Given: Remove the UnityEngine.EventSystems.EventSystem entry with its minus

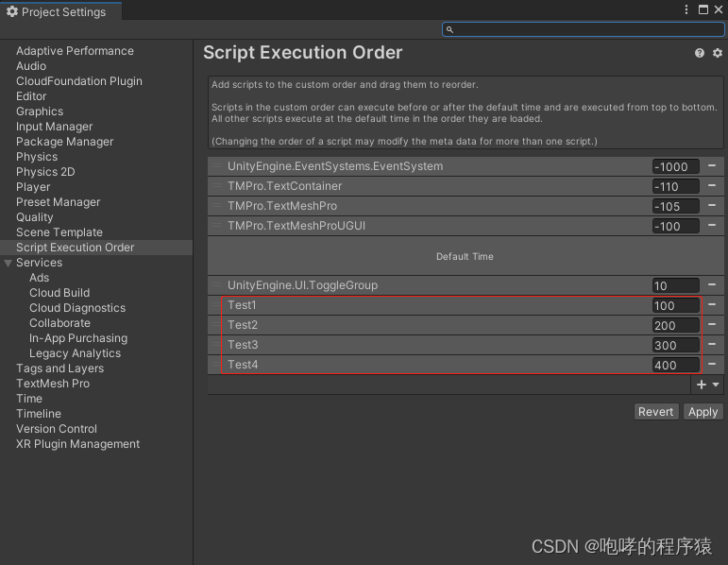Looking at the screenshot, I should [712, 166].
